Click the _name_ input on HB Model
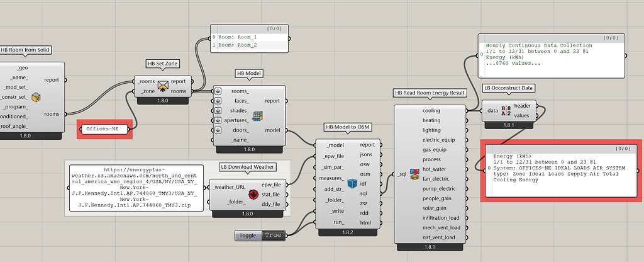 pos(239,140)
